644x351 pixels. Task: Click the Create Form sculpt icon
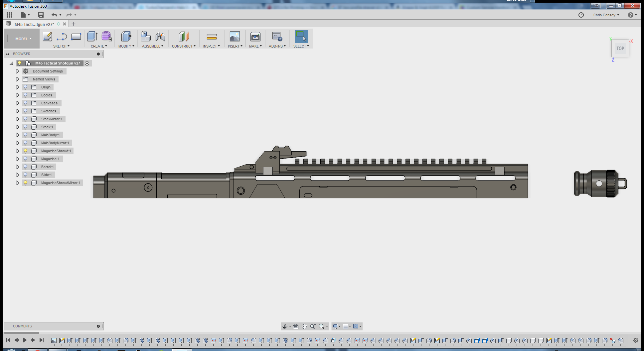pyautogui.click(x=106, y=37)
